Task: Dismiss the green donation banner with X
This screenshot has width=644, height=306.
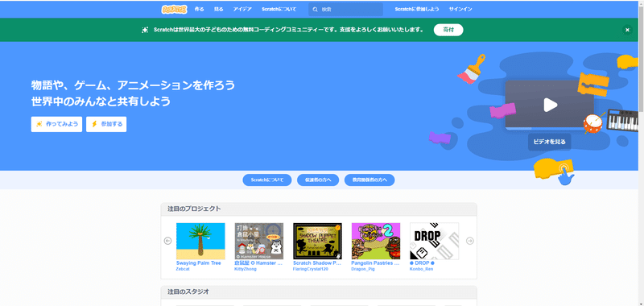Action: coord(627,30)
